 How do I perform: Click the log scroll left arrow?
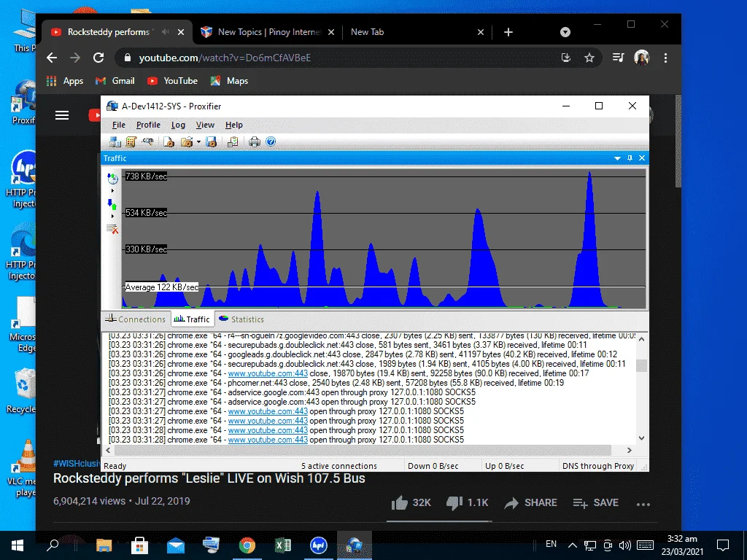[108, 450]
